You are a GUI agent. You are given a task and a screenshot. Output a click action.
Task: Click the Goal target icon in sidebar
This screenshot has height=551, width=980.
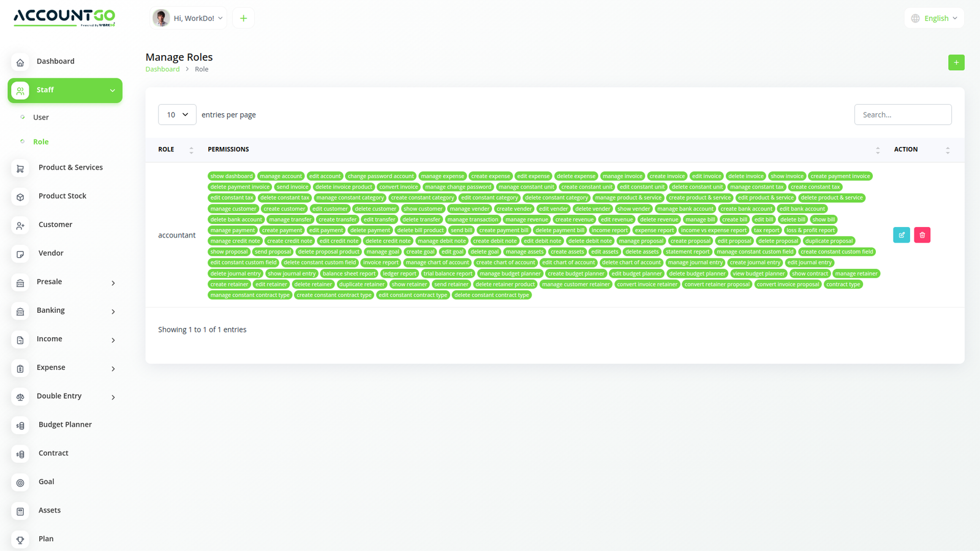coord(20,483)
